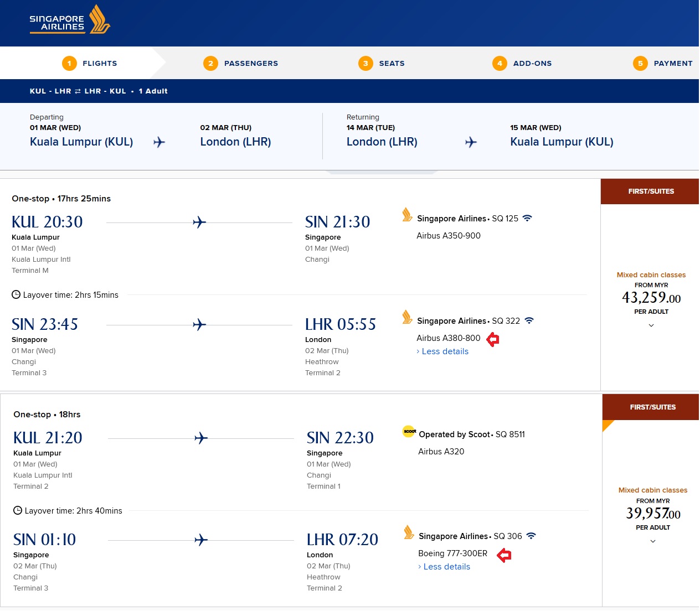The height and width of the screenshot is (611, 700).
Task: Collapse details under Boeing 777-300ER
Action: click(x=446, y=567)
